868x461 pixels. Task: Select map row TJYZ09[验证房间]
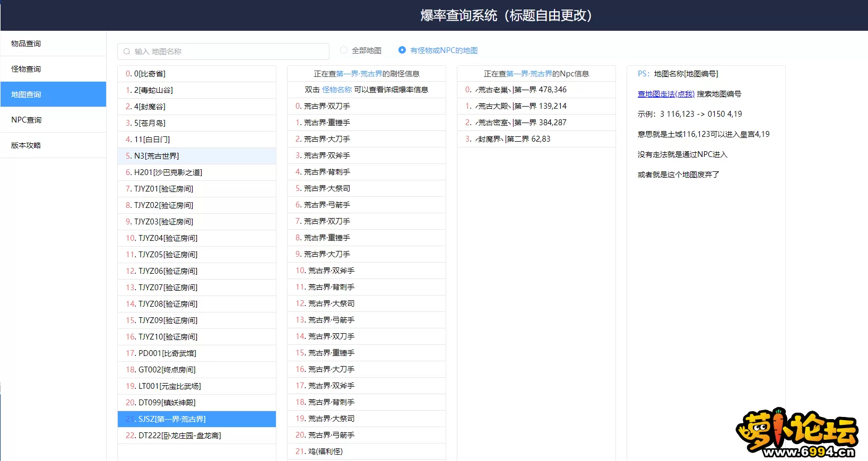click(x=197, y=320)
